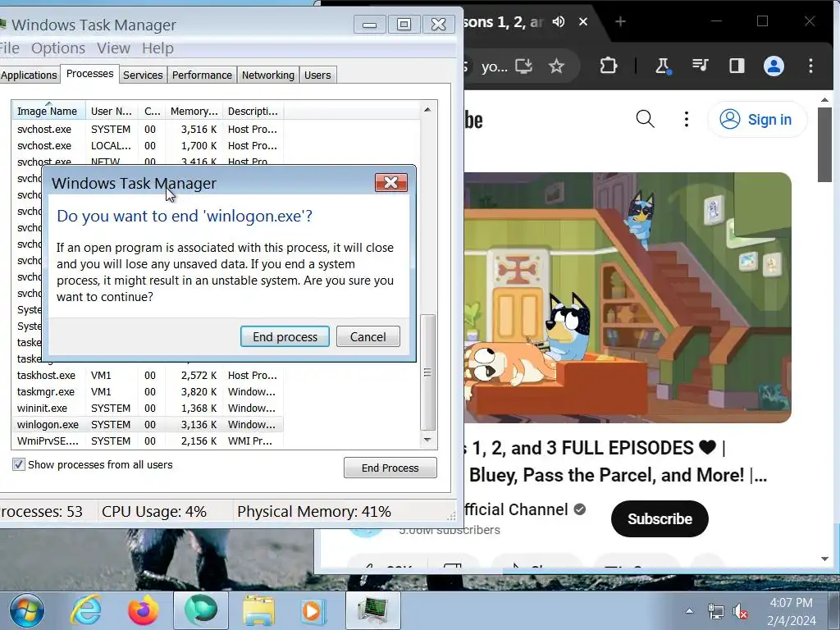Click process list scroll down arrow
This screenshot has height=630, width=840.
pyautogui.click(x=427, y=440)
